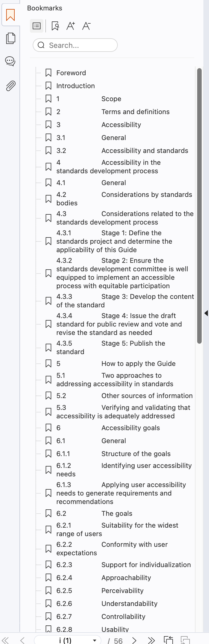The image size is (209, 644).
Task: Click the find current bookmark icon
Action: (55, 26)
